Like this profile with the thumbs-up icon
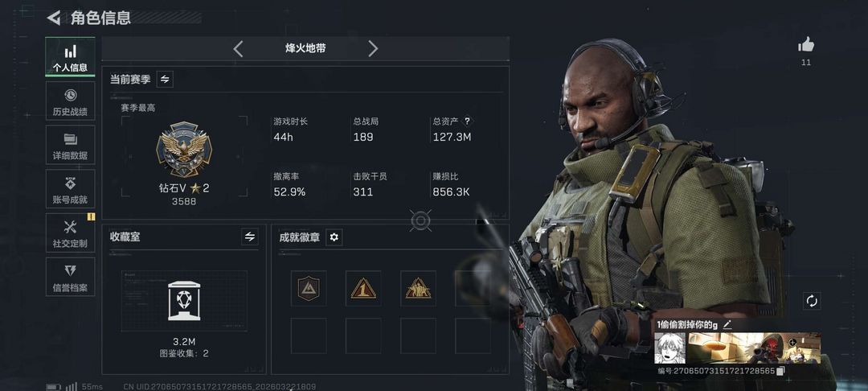 tap(806, 45)
